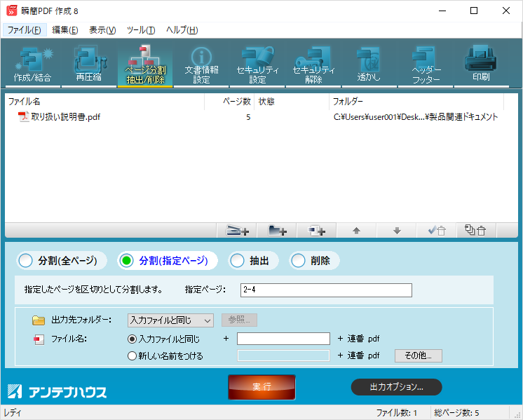Screen dimensions: 523x420
Task: Add file from scanner icon
Action: [x=237, y=231]
